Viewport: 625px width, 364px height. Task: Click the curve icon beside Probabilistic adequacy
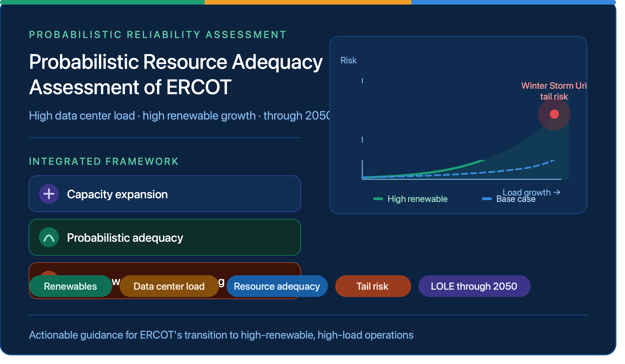pyautogui.click(x=49, y=237)
